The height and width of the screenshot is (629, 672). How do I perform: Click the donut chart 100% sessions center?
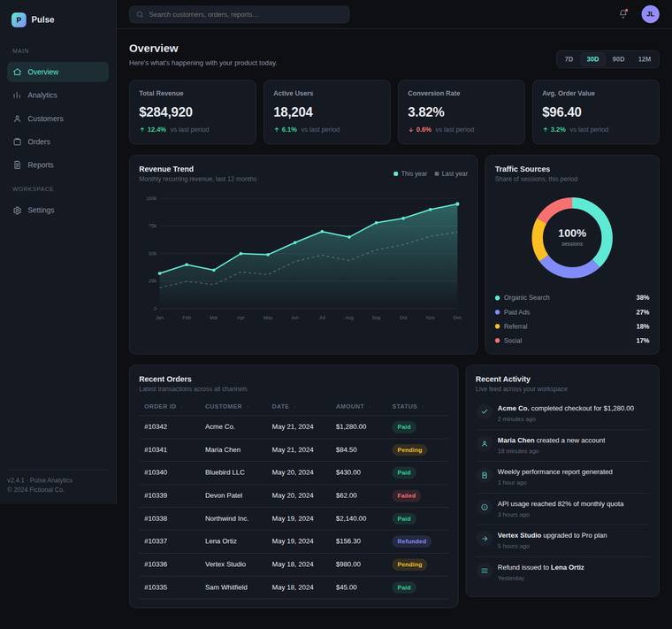[572, 237]
